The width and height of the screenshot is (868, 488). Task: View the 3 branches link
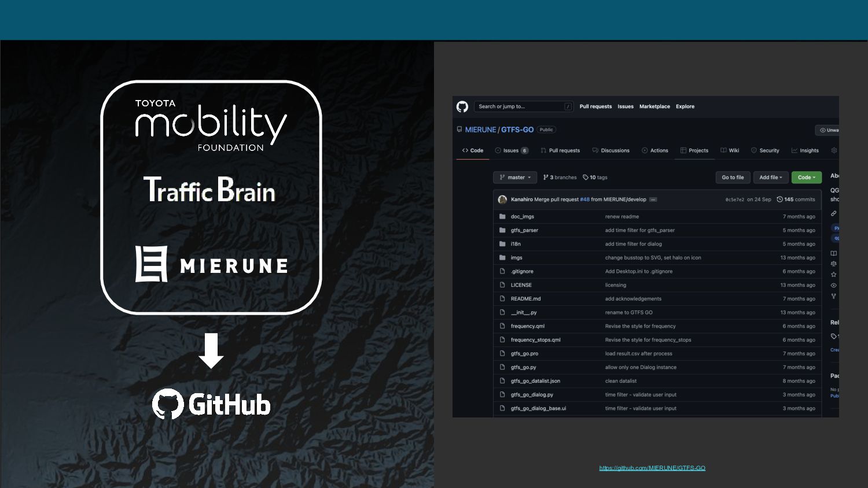click(x=560, y=178)
